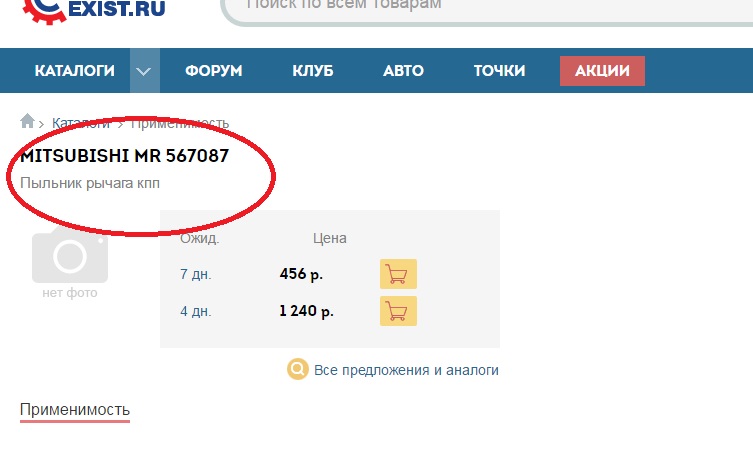Add the 456 р. offer to cart

(x=398, y=274)
